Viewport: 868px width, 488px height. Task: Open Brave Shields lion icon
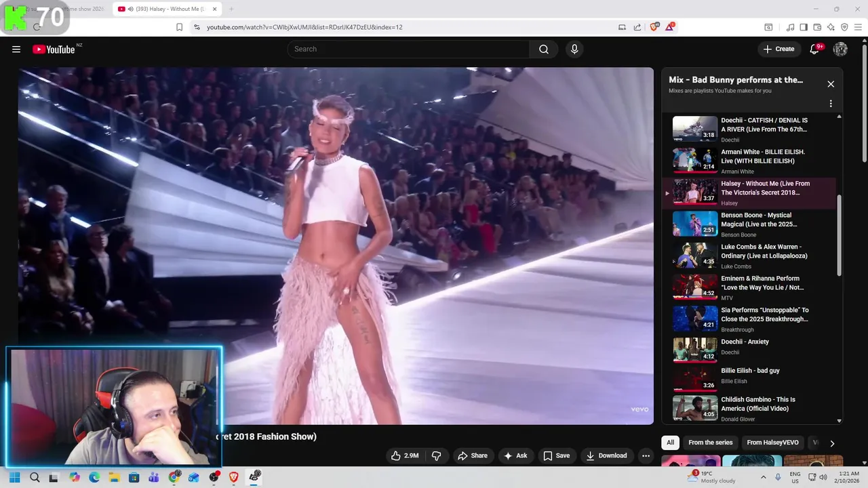654,27
